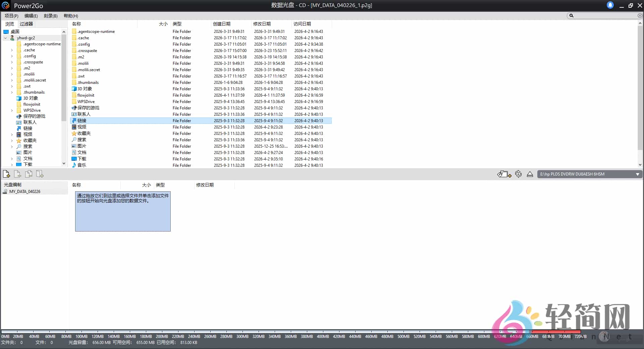Click the disc capacity bar red zone

point(556,332)
